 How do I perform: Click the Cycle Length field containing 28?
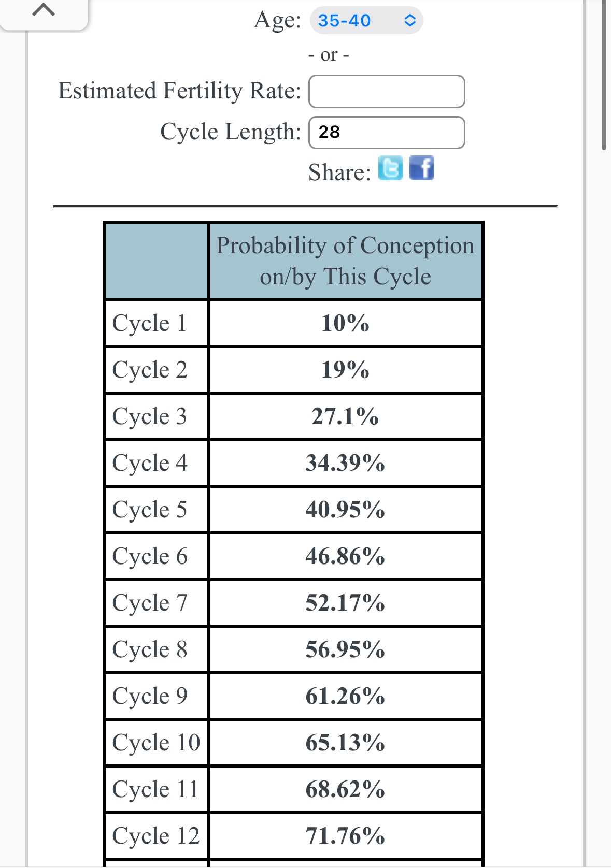tap(387, 133)
